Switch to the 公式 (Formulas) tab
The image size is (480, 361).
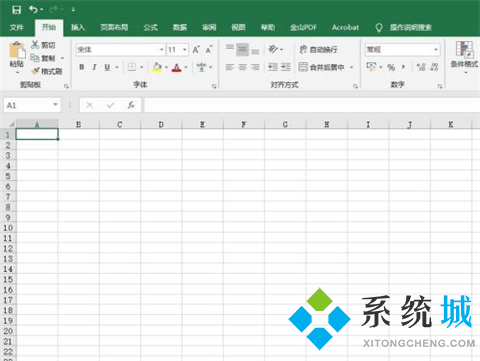(x=150, y=27)
